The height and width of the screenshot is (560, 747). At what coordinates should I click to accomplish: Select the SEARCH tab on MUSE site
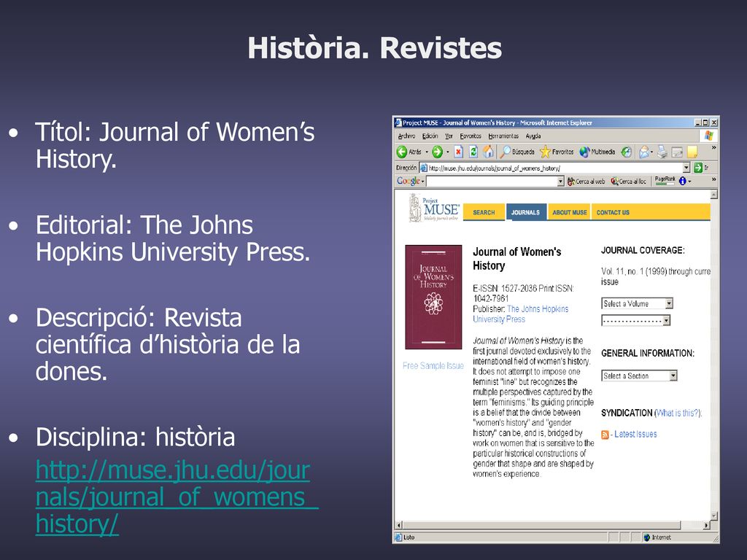tap(484, 212)
